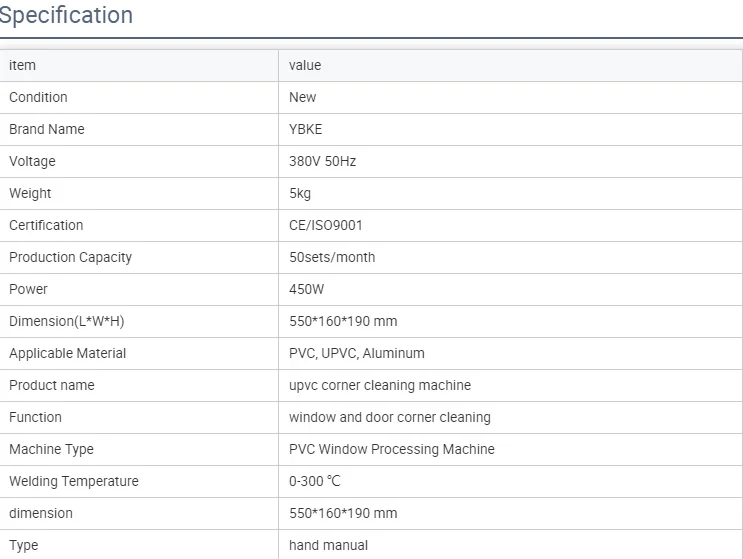Image resolution: width=743 pixels, height=559 pixels.
Task: Click the Power value 450W
Action: click(x=307, y=289)
